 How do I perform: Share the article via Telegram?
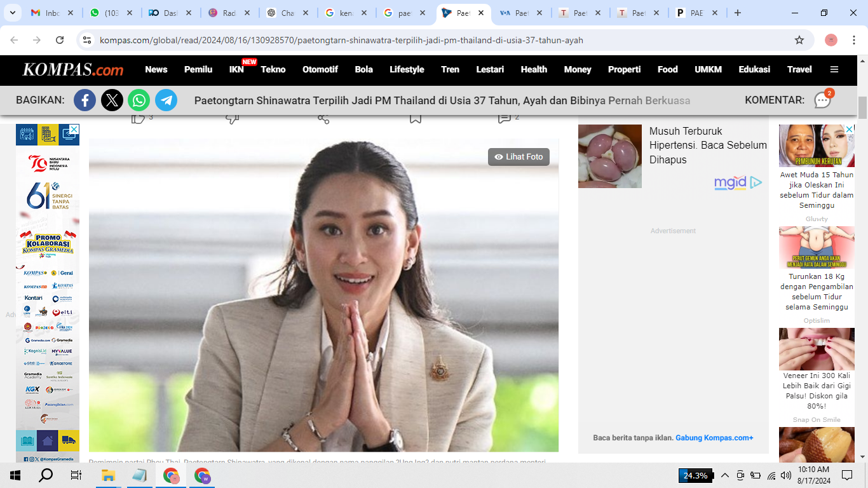(x=166, y=100)
